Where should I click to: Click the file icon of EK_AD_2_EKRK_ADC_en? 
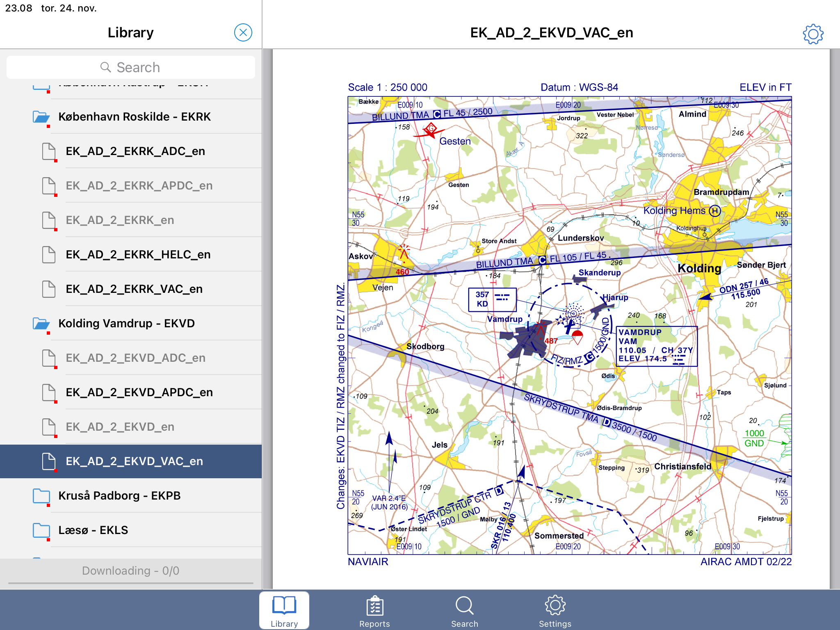click(x=49, y=151)
